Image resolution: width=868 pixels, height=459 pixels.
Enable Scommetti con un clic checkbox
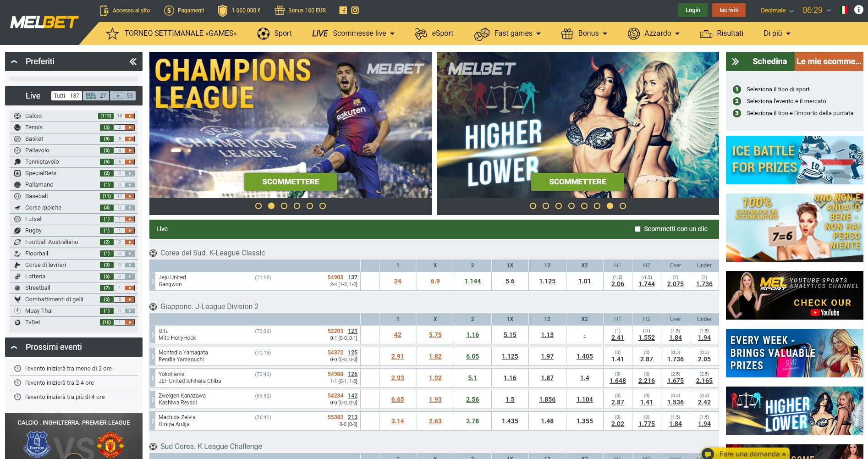[x=637, y=229]
